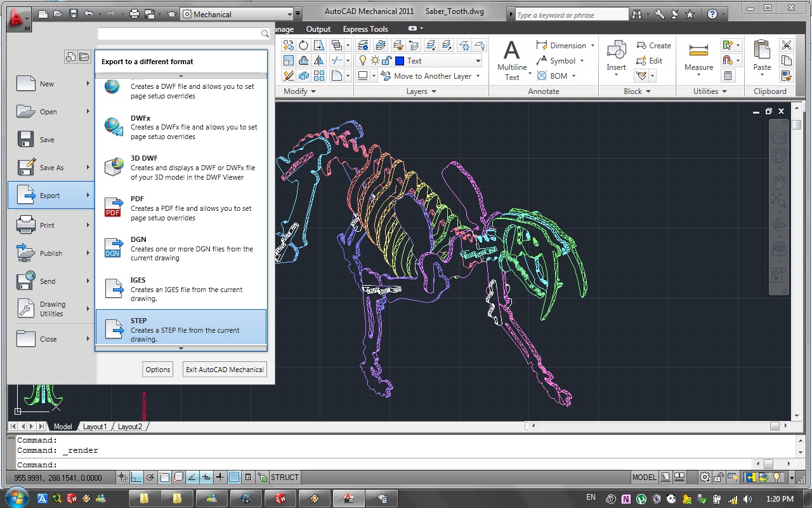Viewport: 812px width, 508px height.
Task: Choose STEP export format
Action: (181, 328)
